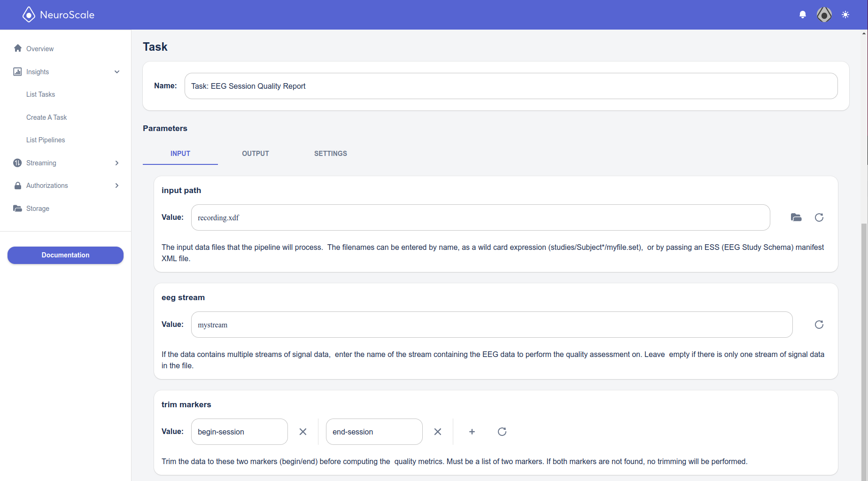
Task: Edit the begin-session marker field
Action: pyautogui.click(x=240, y=432)
